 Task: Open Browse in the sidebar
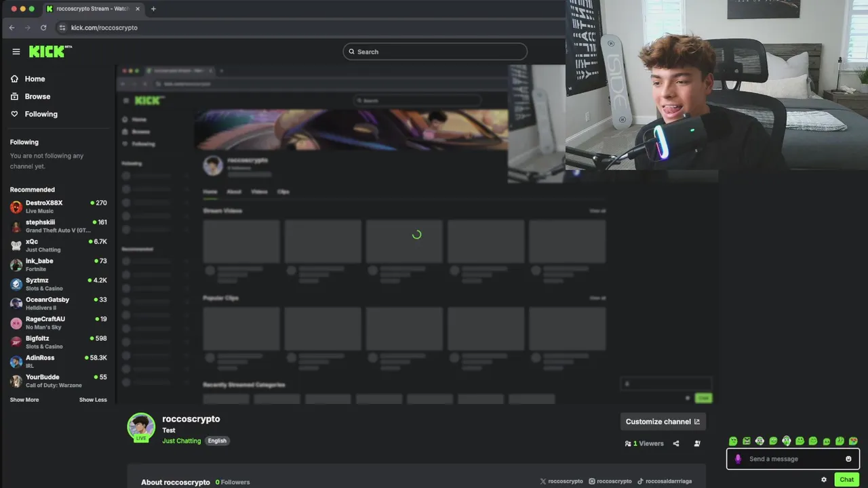click(x=31, y=96)
